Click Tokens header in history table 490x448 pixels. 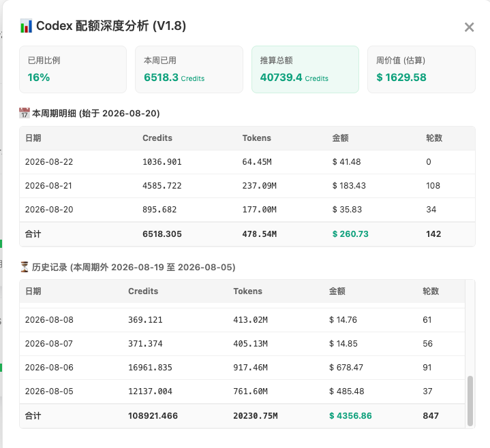(248, 291)
